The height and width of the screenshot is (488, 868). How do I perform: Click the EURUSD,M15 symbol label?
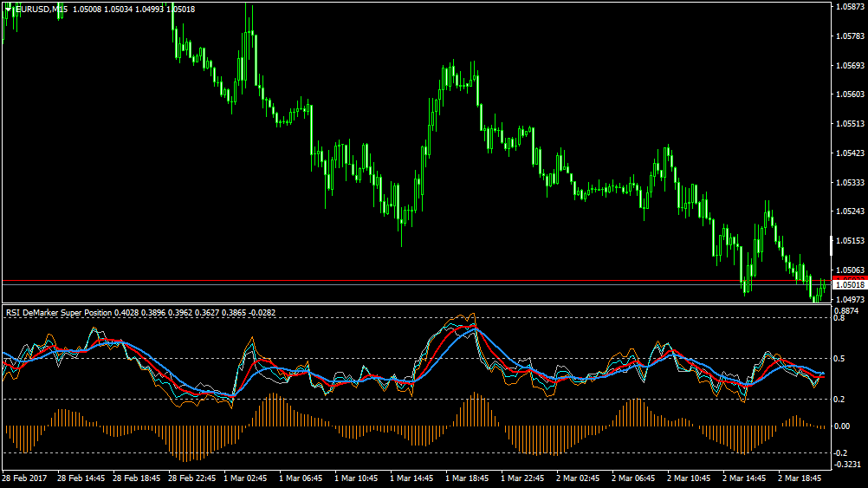pos(42,9)
